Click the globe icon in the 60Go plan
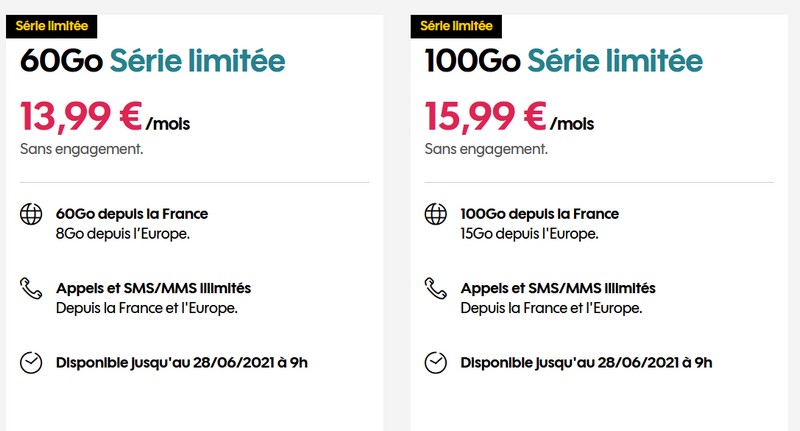This screenshot has height=431, width=800. click(32, 214)
